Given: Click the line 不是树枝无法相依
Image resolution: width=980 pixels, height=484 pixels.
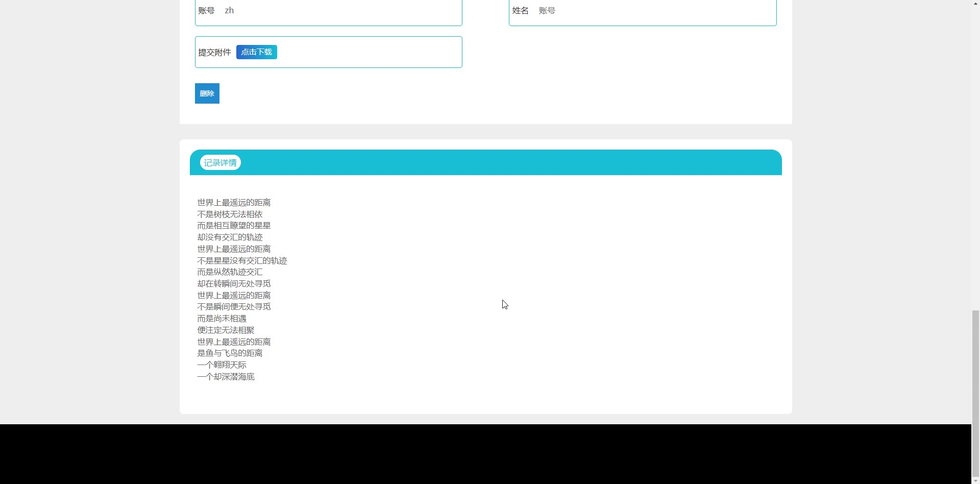Looking at the screenshot, I should coord(230,214).
